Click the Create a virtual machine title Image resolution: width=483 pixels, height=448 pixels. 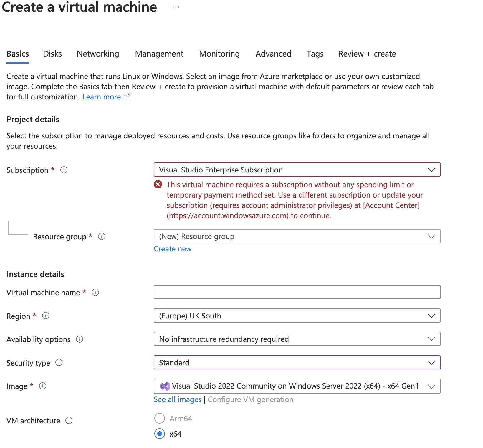pyautogui.click(x=80, y=7)
